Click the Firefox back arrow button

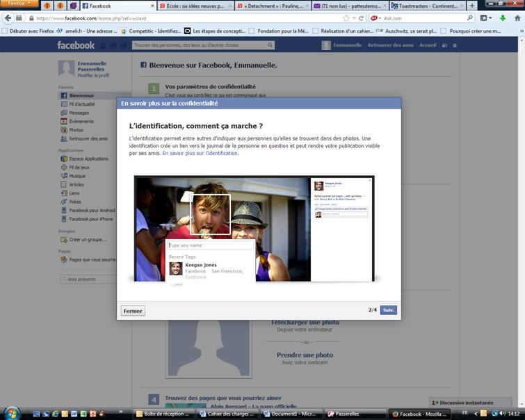[8, 18]
